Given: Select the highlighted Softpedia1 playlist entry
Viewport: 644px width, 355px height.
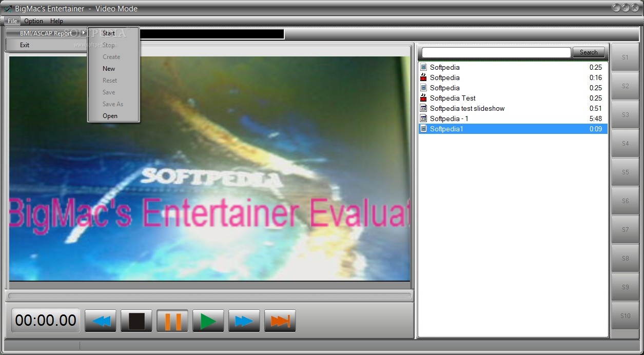Looking at the screenshot, I should (x=513, y=129).
